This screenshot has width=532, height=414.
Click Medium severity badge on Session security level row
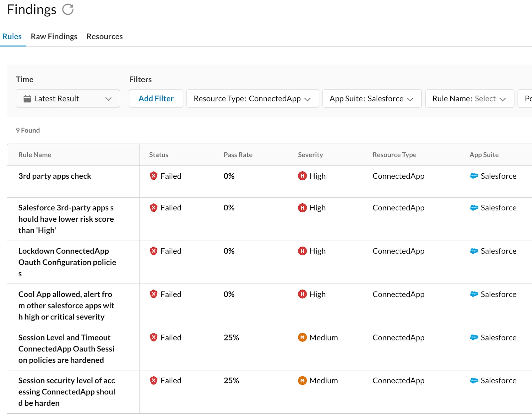point(302,380)
